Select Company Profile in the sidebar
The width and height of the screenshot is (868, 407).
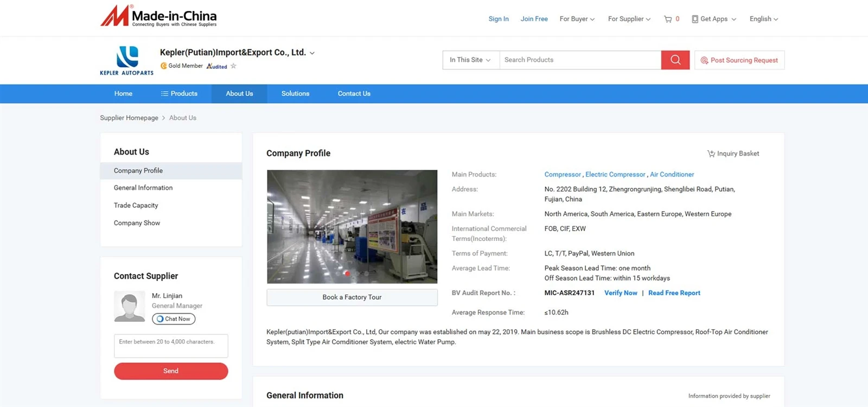point(171,170)
